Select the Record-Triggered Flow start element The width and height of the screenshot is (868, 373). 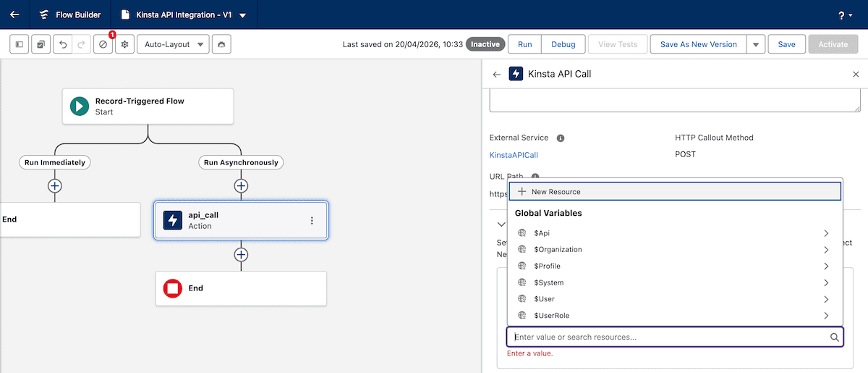point(148,106)
